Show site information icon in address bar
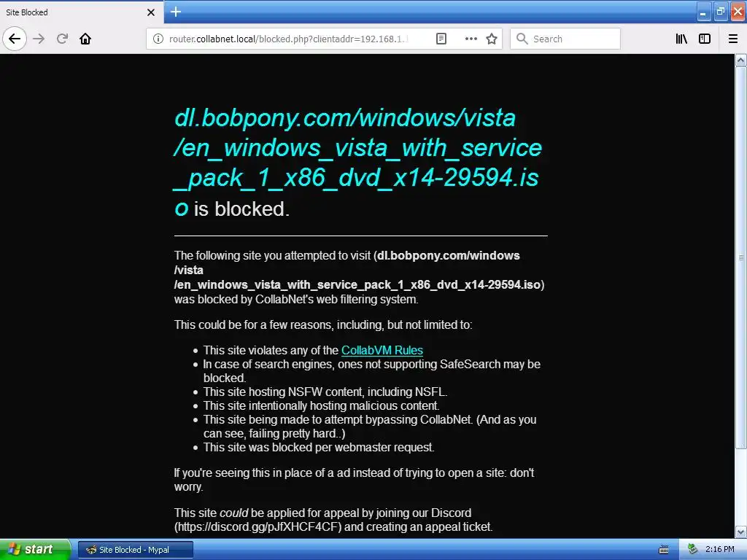 click(x=158, y=39)
